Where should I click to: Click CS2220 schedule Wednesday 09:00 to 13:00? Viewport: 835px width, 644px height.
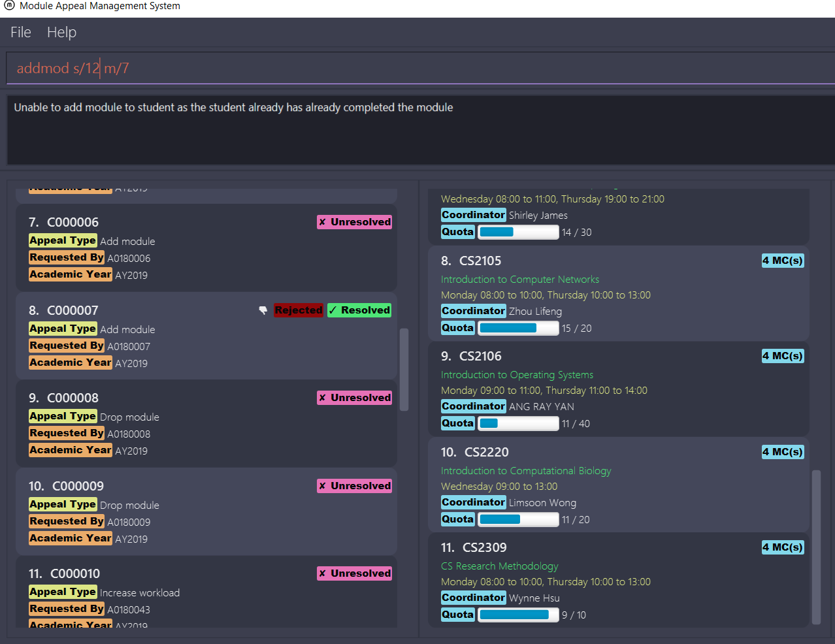point(499,486)
